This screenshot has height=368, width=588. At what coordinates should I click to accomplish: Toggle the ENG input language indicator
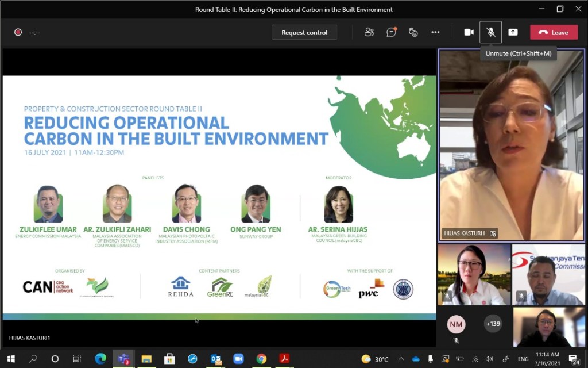pyautogui.click(x=523, y=359)
